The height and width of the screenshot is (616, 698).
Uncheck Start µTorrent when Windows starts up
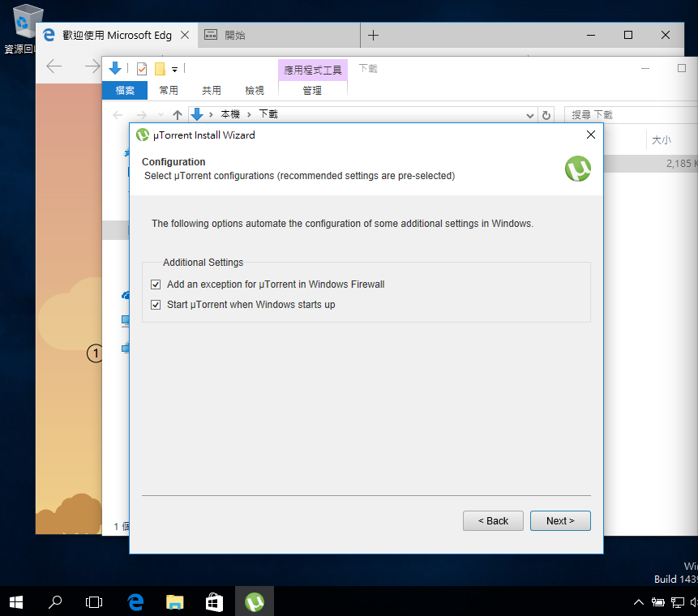tap(156, 305)
